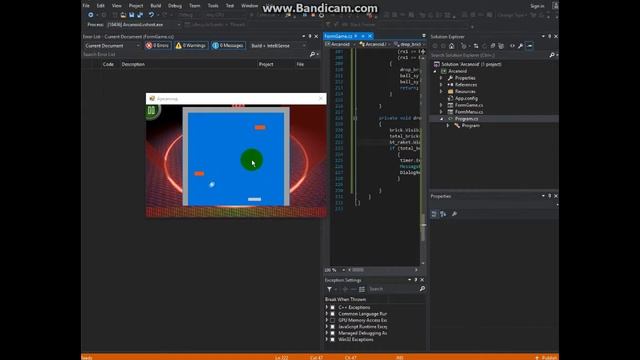Click the Home icon in Solution Explorer toolbar
Image resolution: width=640 pixels, height=360 pixels.
tap(451, 46)
